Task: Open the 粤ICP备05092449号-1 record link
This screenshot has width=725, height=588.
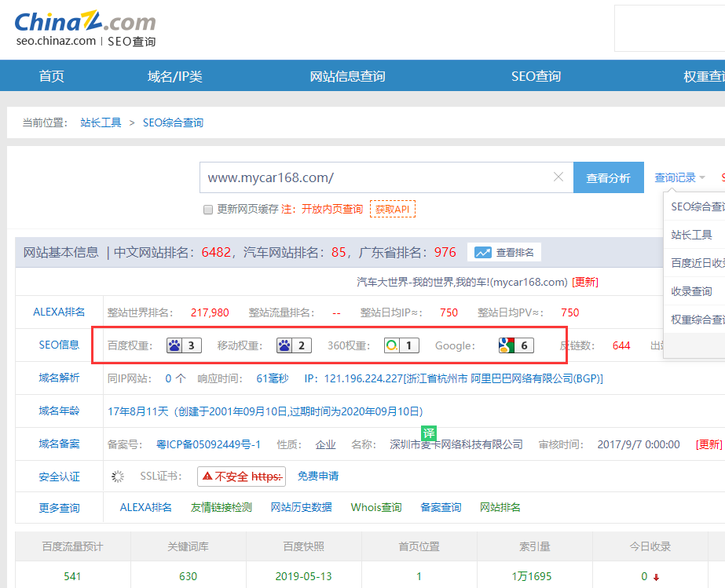Action: click(x=208, y=444)
